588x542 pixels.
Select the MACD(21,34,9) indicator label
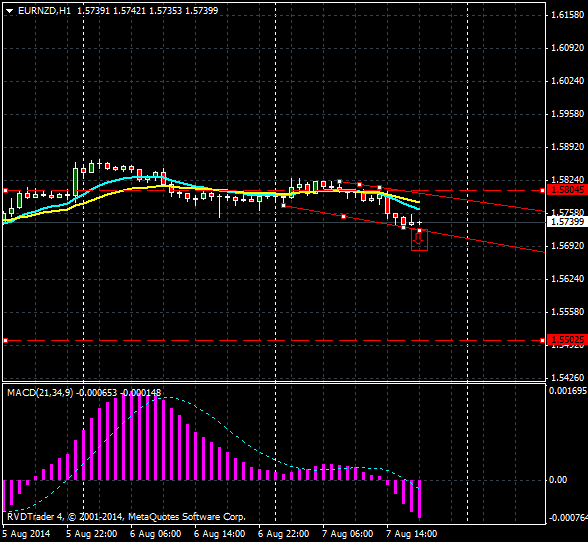pos(40,393)
